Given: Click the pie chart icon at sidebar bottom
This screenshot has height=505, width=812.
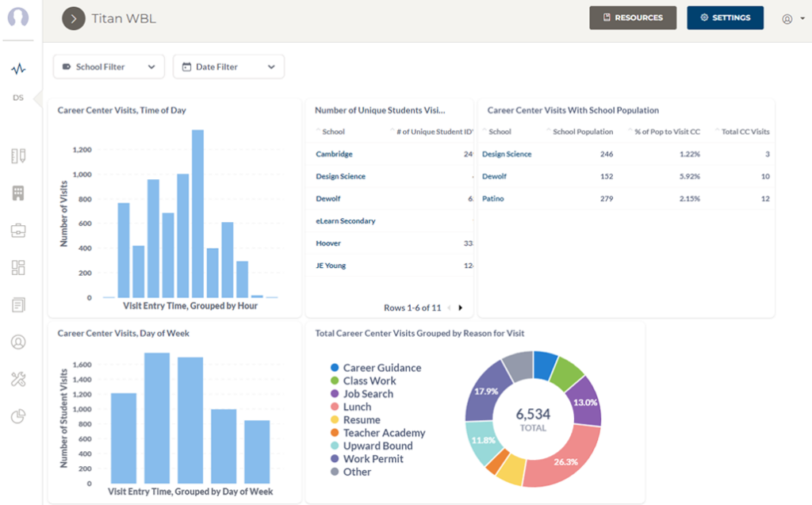Looking at the screenshot, I should click(18, 416).
